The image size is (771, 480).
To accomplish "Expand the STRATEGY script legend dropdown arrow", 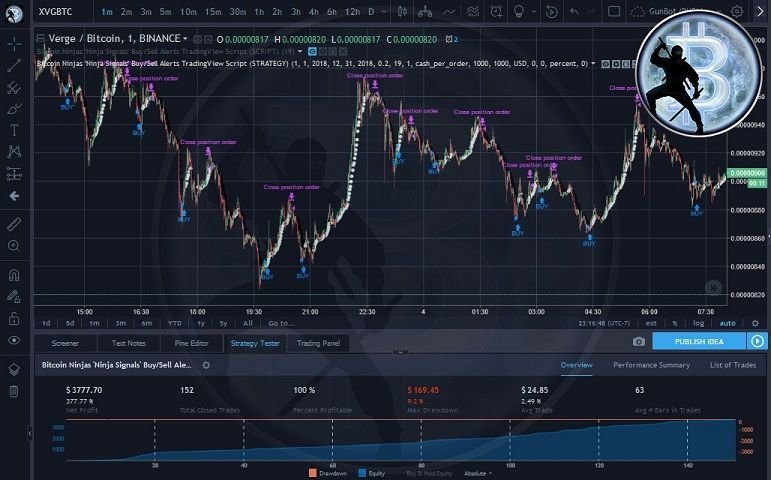I will (593, 63).
